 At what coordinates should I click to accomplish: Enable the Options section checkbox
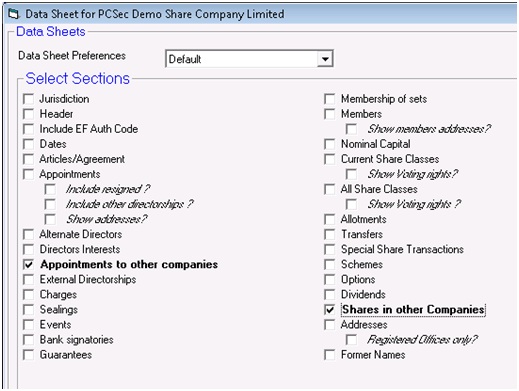(x=330, y=279)
